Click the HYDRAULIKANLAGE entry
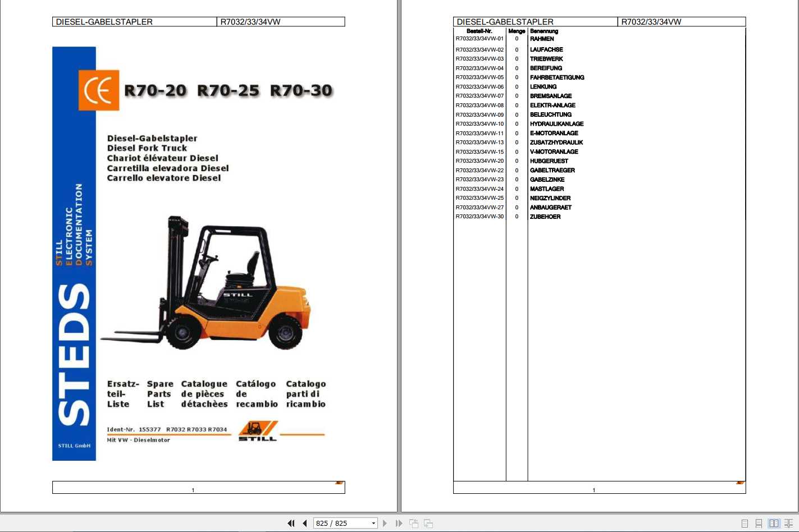Screen dimensions: 799x532 tap(557, 124)
